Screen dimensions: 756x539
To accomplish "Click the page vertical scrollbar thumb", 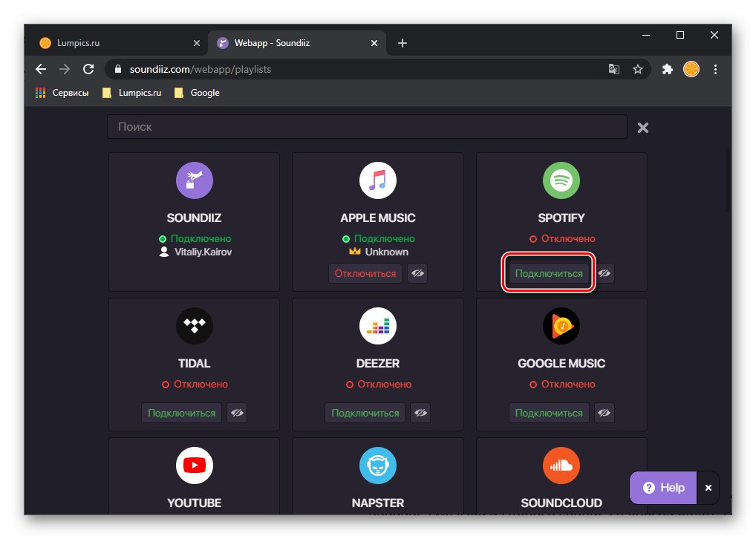I will (x=728, y=181).
